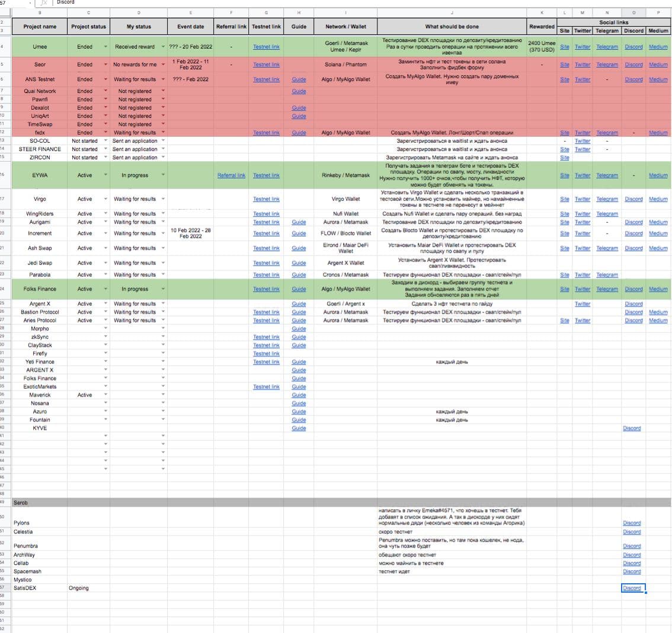Open My status dropdown for Argent X row
672x633 pixels.
click(163, 303)
